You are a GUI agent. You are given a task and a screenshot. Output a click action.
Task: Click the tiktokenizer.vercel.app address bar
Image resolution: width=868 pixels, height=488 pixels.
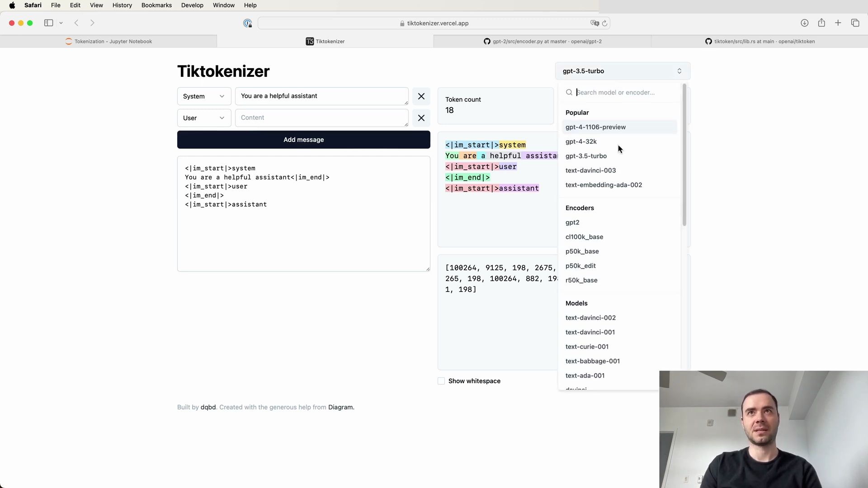click(434, 23)
